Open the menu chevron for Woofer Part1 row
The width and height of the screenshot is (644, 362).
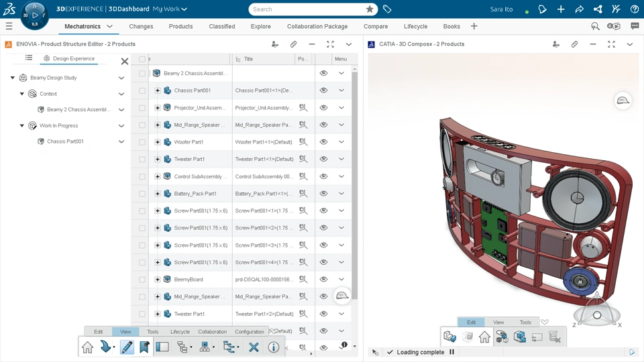coord(341,141)
